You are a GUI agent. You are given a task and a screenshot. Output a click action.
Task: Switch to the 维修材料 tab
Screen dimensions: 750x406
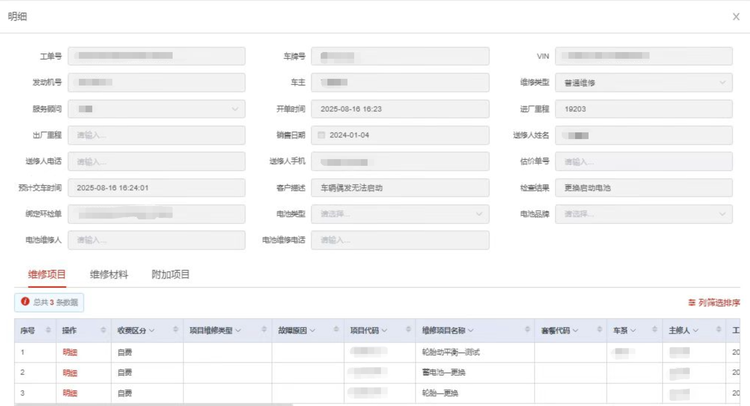[x=109, y=274]
